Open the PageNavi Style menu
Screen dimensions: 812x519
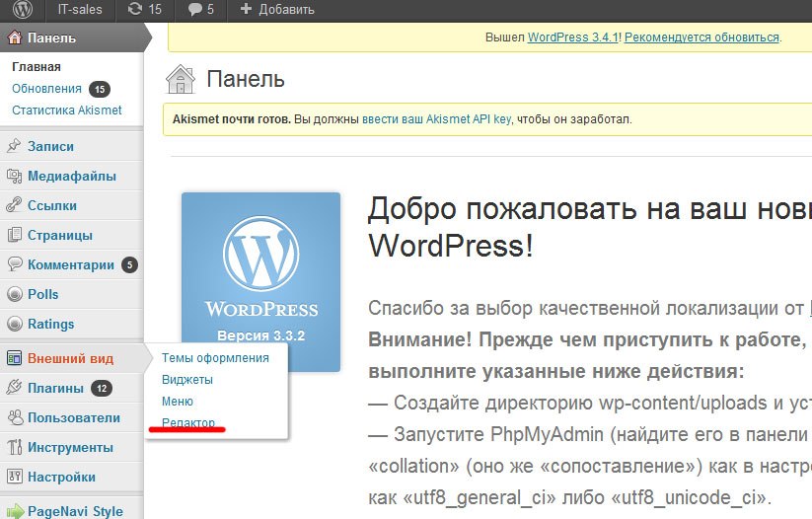pos(76,511)
